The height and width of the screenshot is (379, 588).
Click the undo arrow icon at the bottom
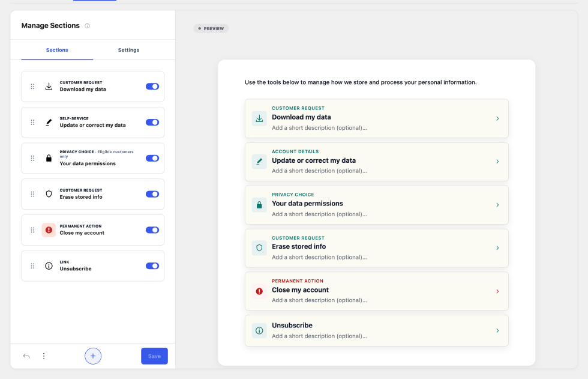pos(26,356)
